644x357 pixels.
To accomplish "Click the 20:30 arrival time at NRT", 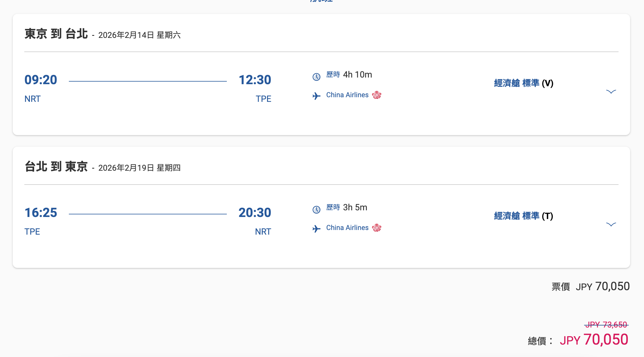I will coord(255,213).
